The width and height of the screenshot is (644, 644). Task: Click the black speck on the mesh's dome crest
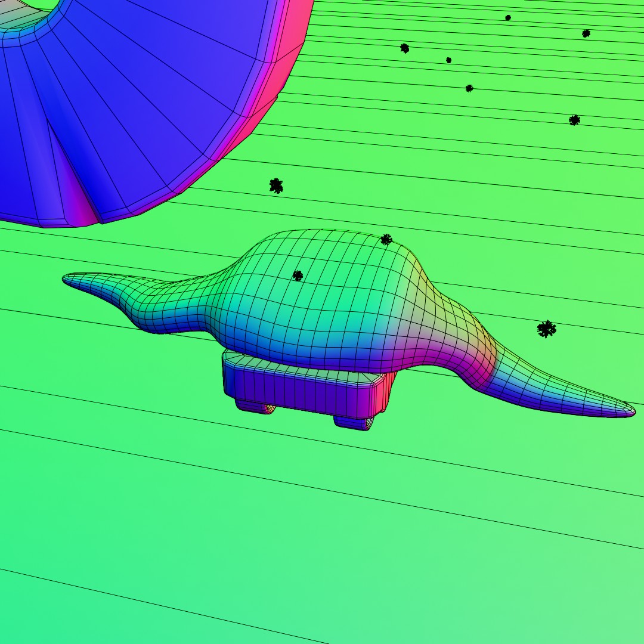coord(386,240)
